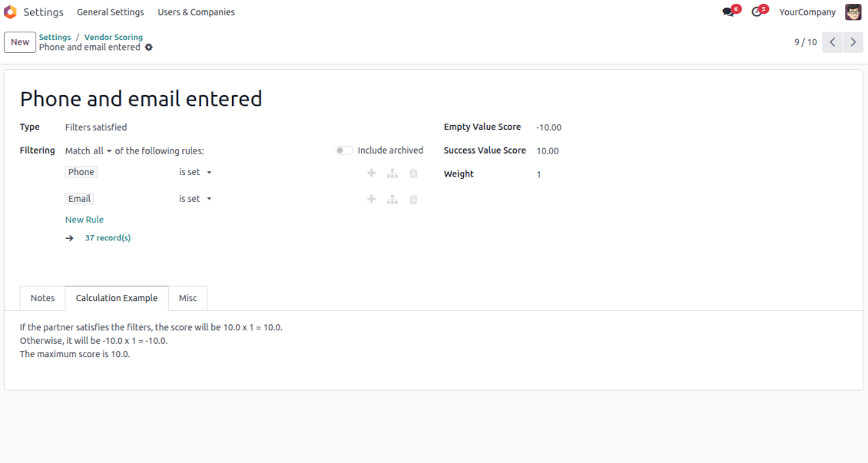Click the user avatar picture
The image size is (868, 463).
(853, 12)
